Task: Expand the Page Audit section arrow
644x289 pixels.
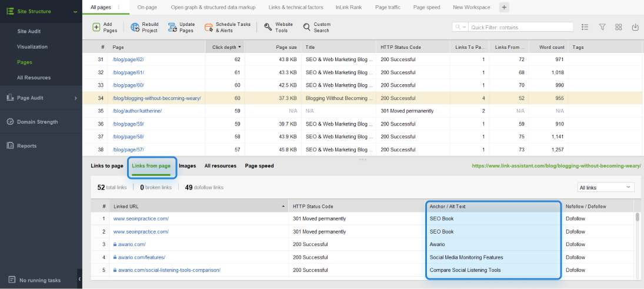Action: pos(75,98)
